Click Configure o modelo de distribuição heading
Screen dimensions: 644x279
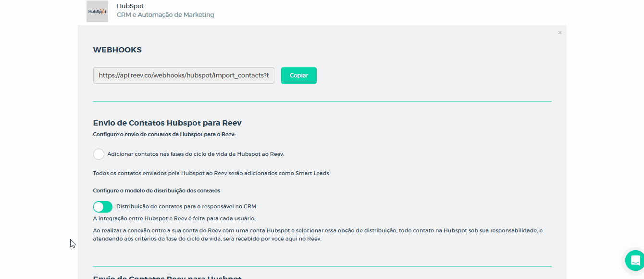coord(157,191)
